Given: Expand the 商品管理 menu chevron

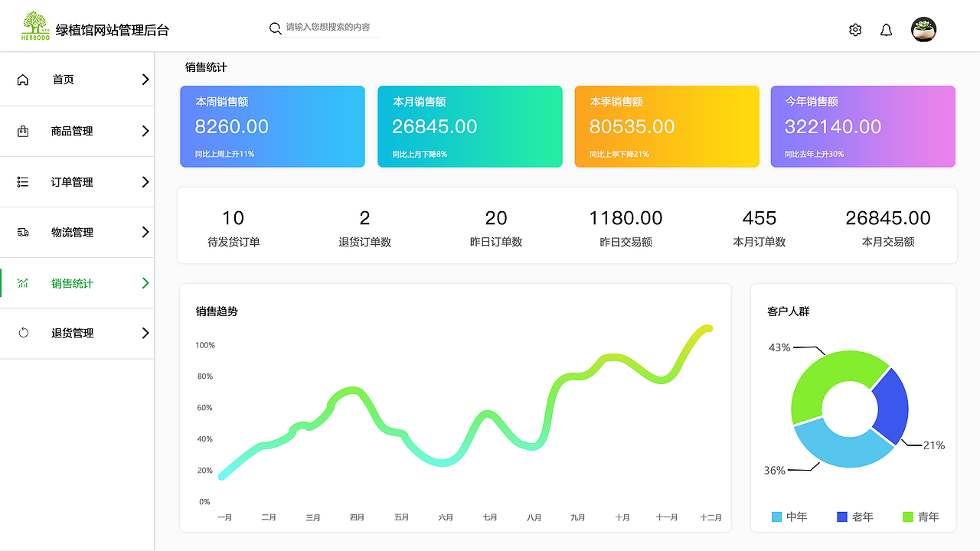Looking at the screenshot, I should point(145,130).
